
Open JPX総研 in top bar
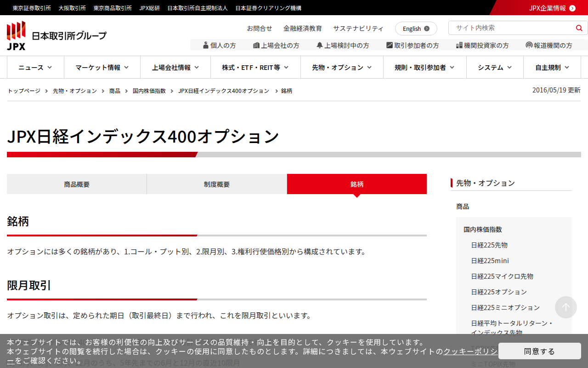150,8
